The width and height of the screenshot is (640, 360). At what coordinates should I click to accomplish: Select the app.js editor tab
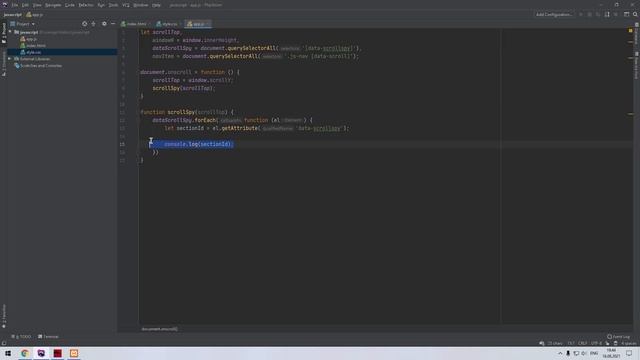pyautogui.click(x=198, y=24)
